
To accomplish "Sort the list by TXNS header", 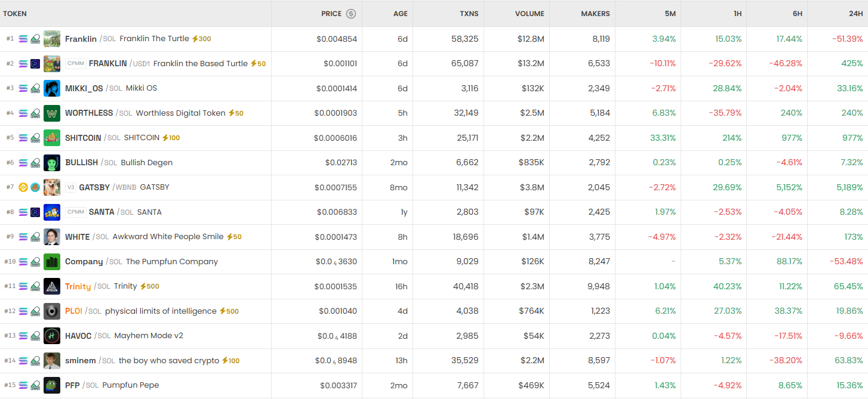I will coord(469,14).
